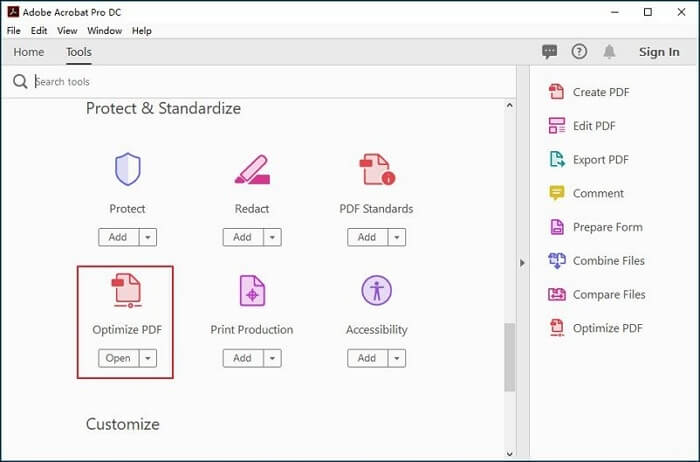Expand the Accessibility Add dropdown arrow
The height and width of the screenshot is (462, 700).
tap(397, 358)
